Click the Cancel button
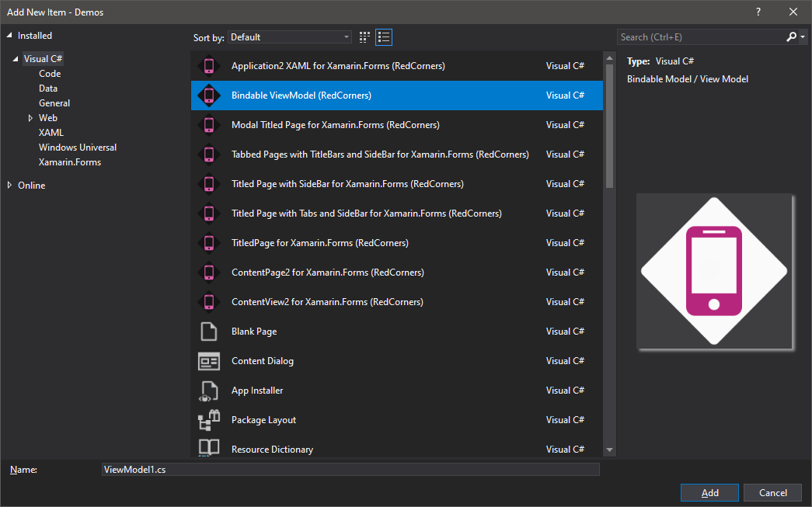The height and width of the screenshot is (507, 812). (x=772, y=493)
